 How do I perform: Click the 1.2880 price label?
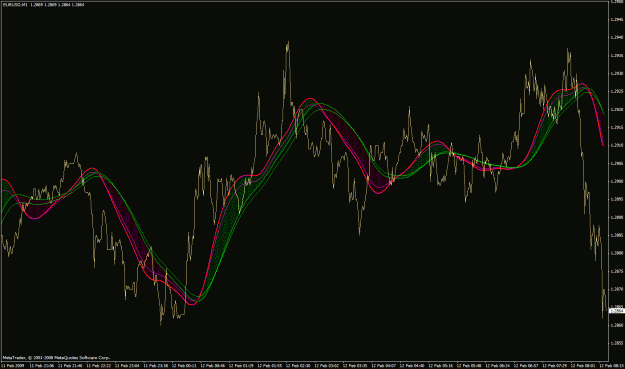click(x=617, y=253)
